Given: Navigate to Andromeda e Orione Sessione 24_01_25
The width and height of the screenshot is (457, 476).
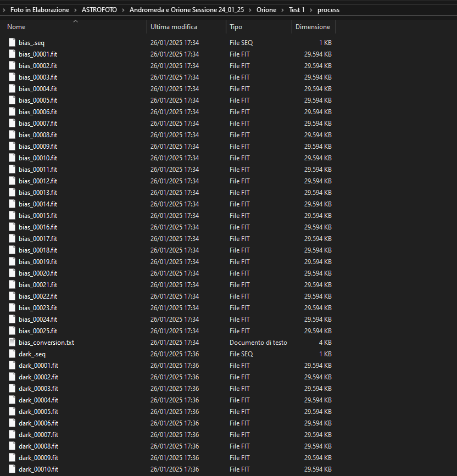Looking at the screenshot, I should pyautogui.click(x=187, y=10).
